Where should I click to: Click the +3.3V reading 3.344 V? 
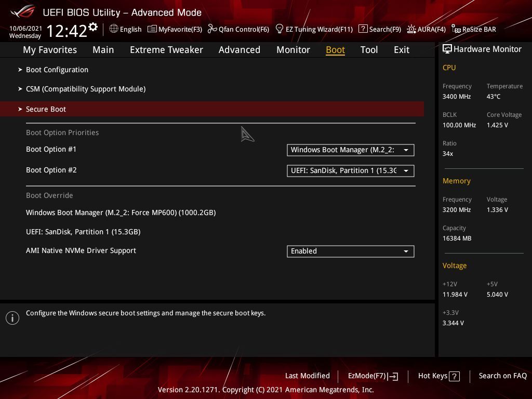453,323
